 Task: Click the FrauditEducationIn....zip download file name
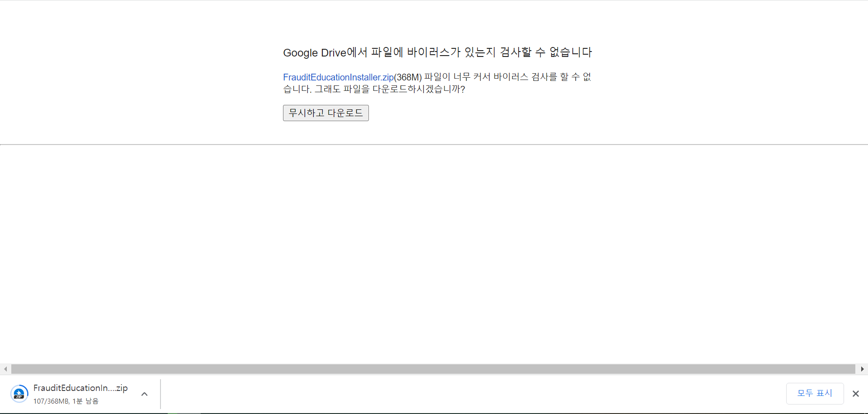tap(80, 388)
